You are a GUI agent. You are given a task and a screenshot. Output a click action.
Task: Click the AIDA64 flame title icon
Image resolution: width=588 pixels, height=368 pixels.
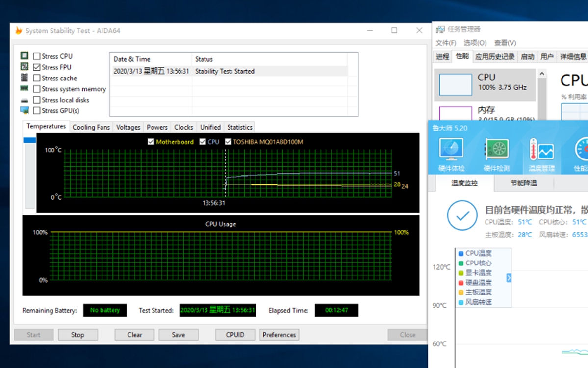(x=19, y=30)
